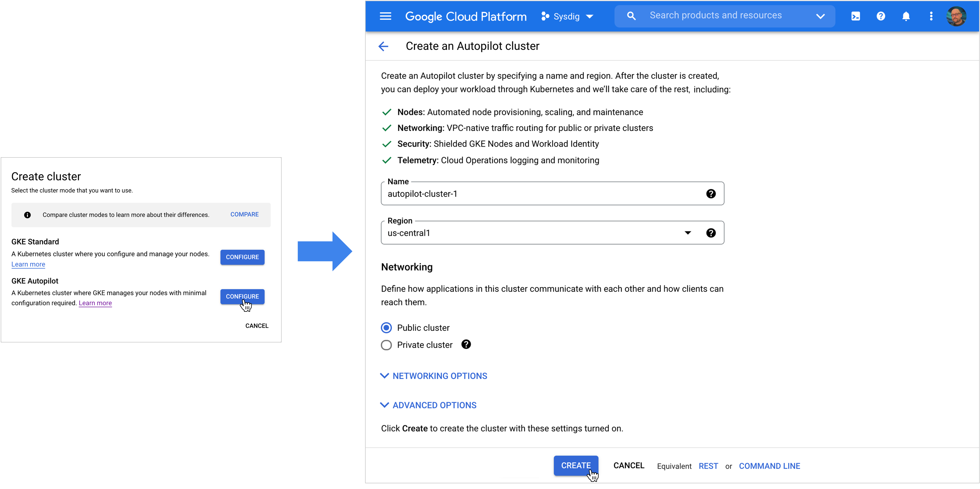Image resolution: width=980 pixels, height=489 pixels.
Task: Select the Private cluster radio button
Action: [386, 345]
